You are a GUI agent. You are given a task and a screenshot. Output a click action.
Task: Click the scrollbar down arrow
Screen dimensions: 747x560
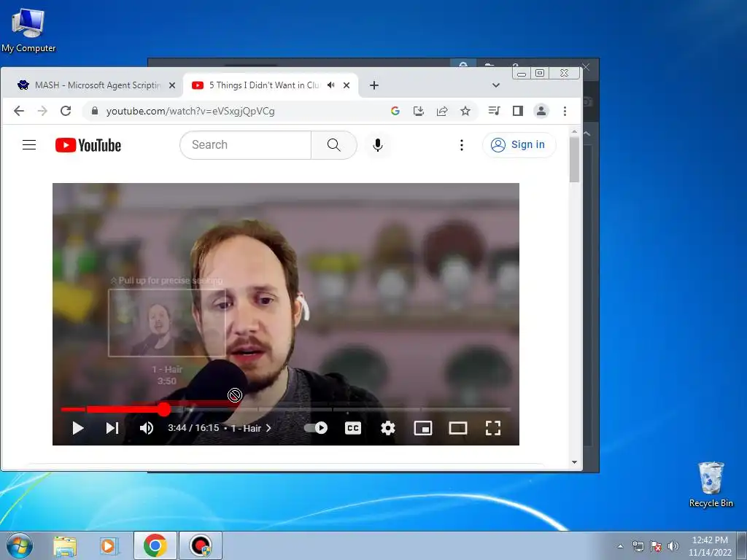[x=575, y=462]
